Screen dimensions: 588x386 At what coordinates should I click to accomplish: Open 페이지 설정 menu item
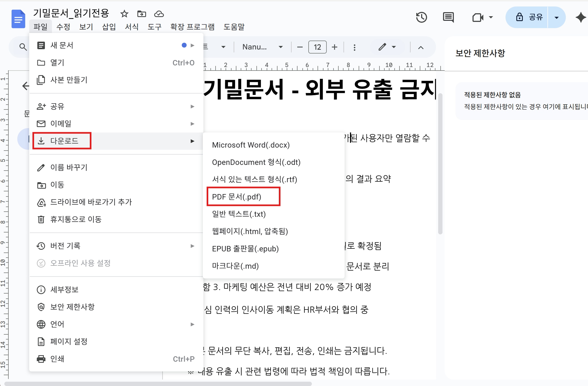[116, 342]
